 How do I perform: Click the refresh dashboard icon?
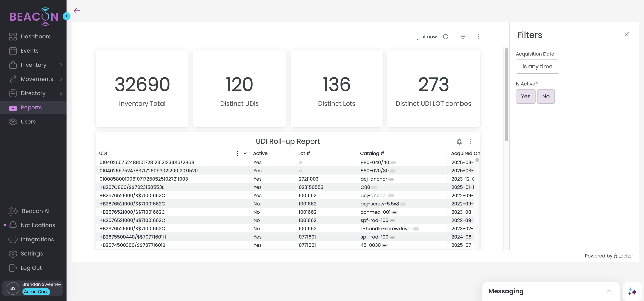point(445,37)
